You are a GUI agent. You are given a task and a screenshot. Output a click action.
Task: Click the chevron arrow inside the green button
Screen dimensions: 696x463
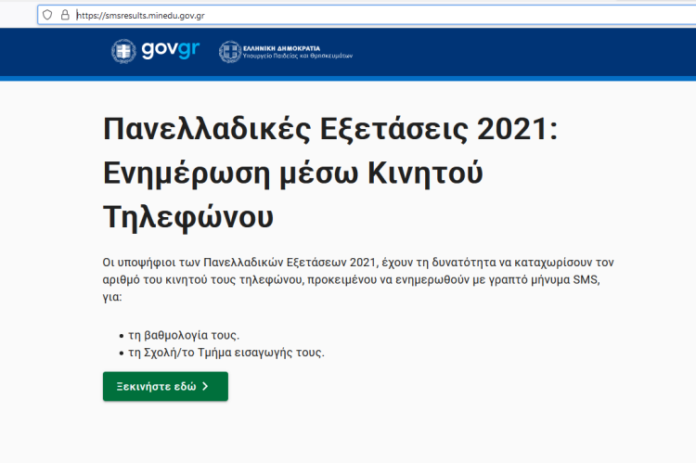tap(205, 386)
